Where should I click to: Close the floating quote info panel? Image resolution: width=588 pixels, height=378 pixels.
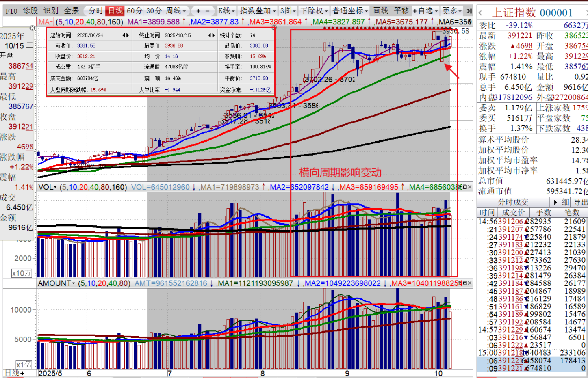[33, 28]
